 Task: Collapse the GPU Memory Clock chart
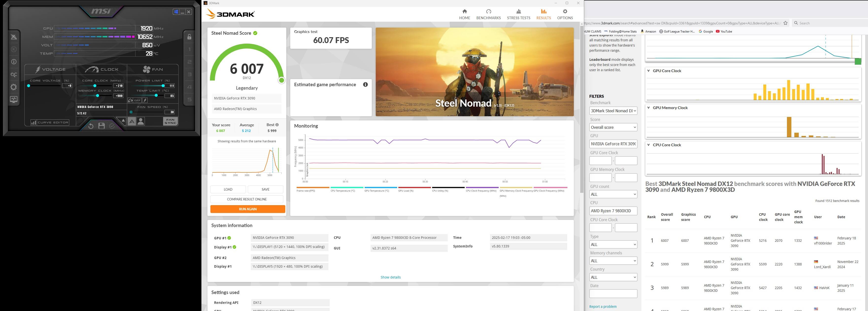click(648, 108)
